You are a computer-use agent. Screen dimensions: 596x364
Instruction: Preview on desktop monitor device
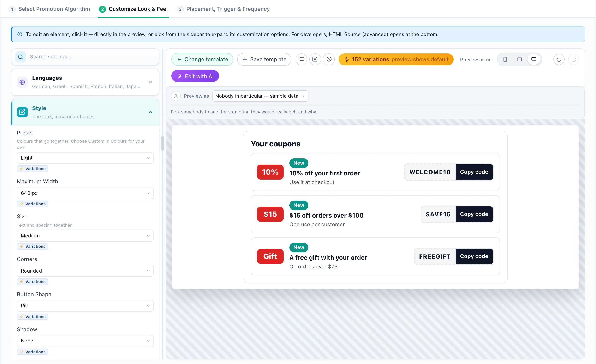[534, 59]
